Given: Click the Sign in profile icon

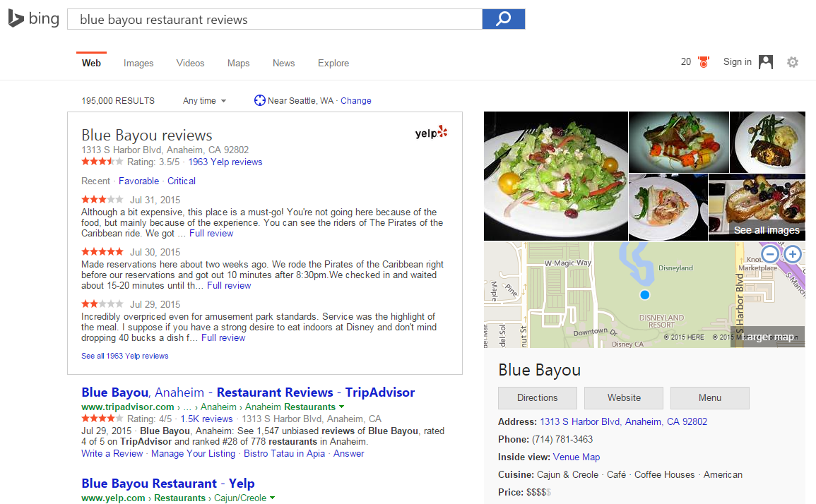Looking at the screenshot, I should click(x=766, y=62).
